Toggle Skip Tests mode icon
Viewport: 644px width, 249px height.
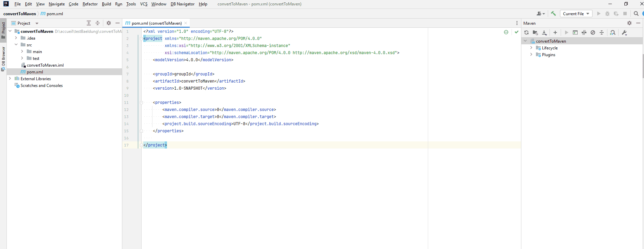coord(593,32)
